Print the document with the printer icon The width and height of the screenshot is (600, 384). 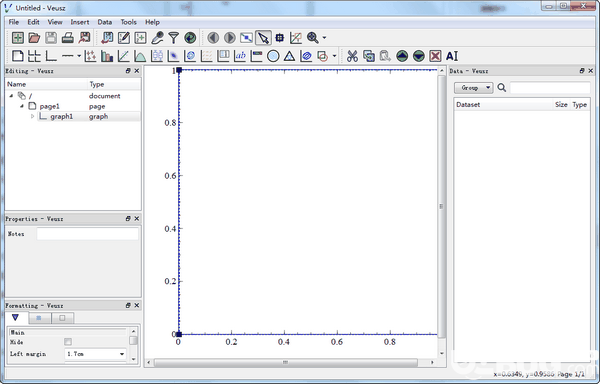[68, 37]
